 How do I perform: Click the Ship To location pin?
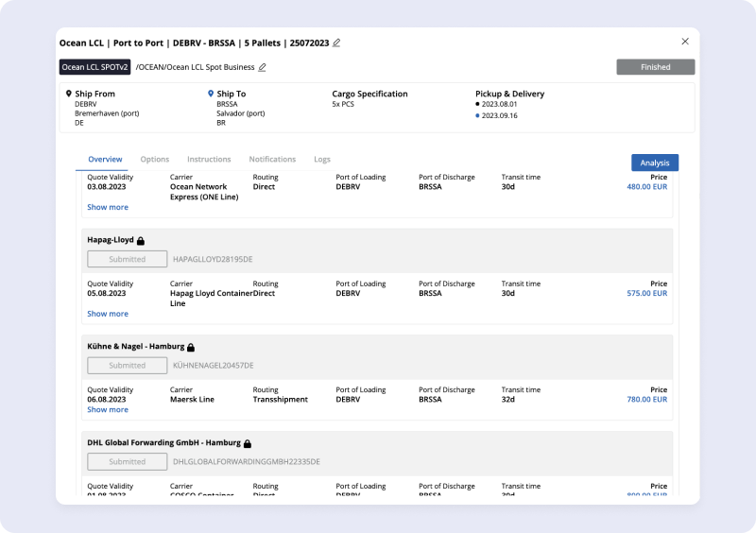(x=211, y=94)
